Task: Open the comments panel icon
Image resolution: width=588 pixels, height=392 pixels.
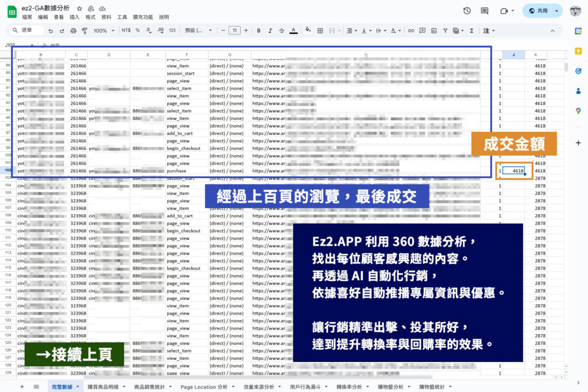Action: click(485, 11)
